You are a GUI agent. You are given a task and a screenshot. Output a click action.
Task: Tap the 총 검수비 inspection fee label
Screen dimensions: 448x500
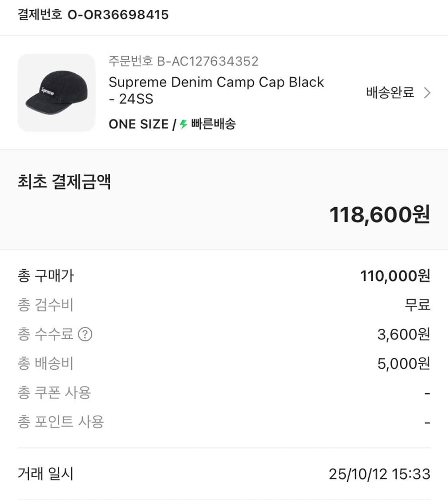tap(46, 305)
